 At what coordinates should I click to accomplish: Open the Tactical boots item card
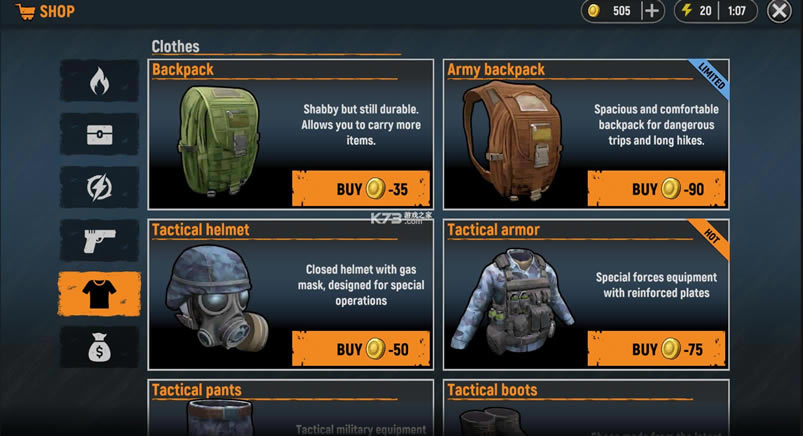[586, 408]
